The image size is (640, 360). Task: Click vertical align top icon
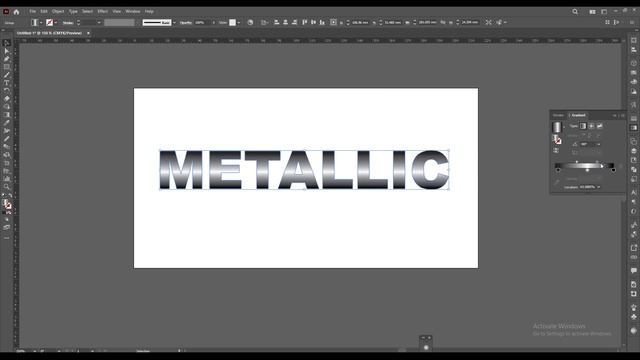point(304,22)
